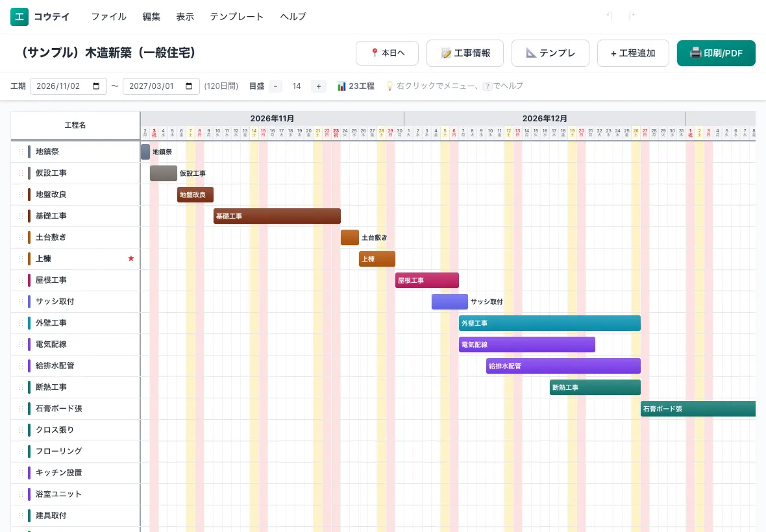Select the 仮設工事 gray gantt bar
The image size is (766, 532).
(x=164, y=173)
